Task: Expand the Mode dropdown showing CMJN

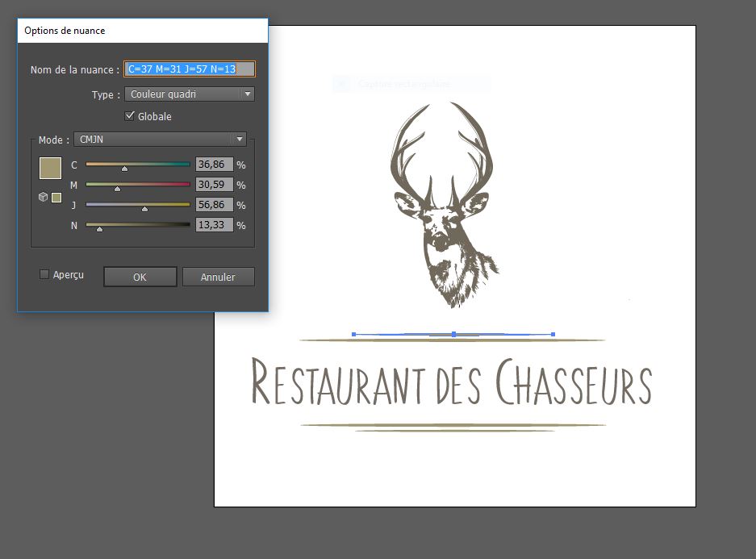Action: [x=160, y=140]
